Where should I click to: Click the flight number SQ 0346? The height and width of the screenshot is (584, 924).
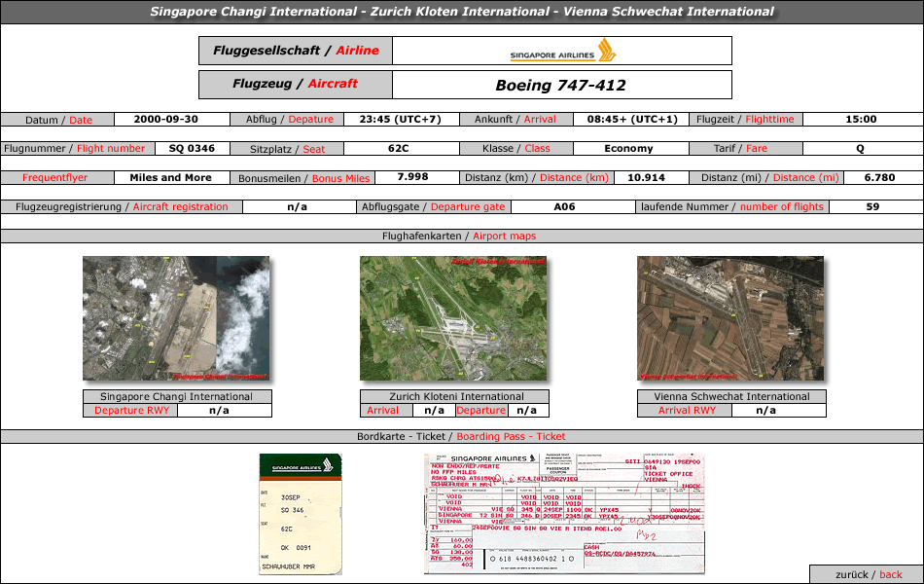(192, 149)
